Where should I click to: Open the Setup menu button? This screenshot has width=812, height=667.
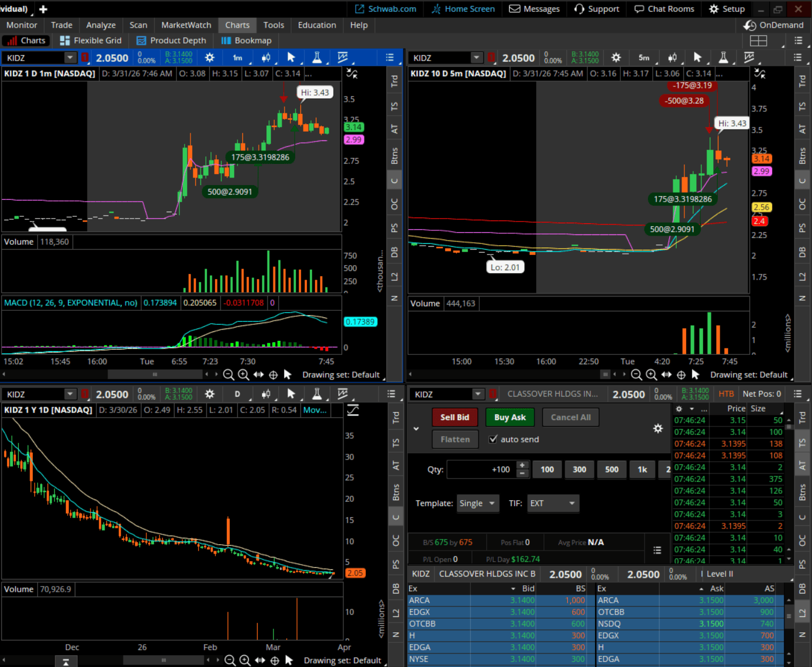[x=727, y=9]
